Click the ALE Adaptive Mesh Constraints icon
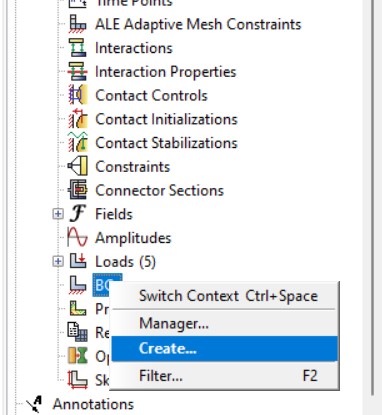Viewport: 382px width, 415px height. tap(78, 24)
